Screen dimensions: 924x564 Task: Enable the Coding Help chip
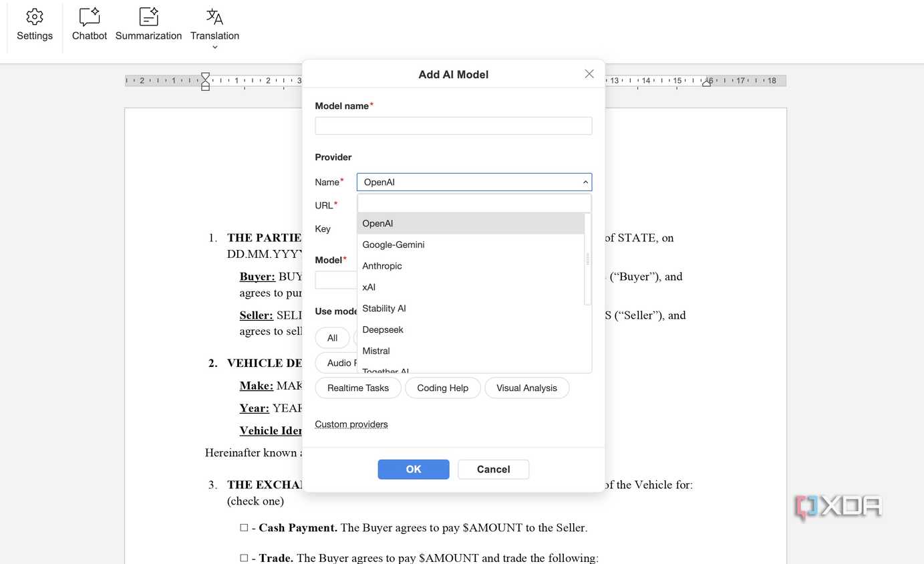point(442,388)
